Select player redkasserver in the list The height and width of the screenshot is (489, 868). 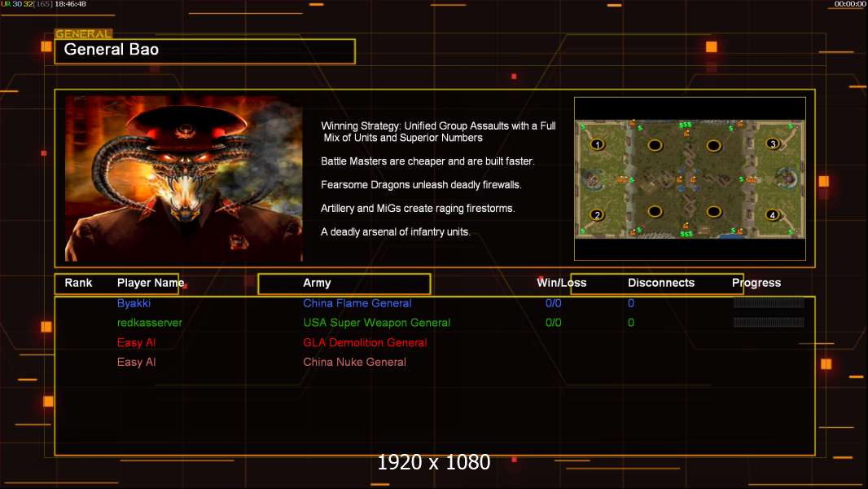(150, 322)
